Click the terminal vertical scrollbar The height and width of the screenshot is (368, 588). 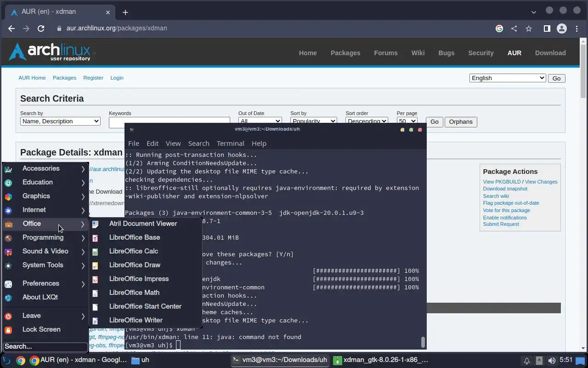click(x=423, y=342)
